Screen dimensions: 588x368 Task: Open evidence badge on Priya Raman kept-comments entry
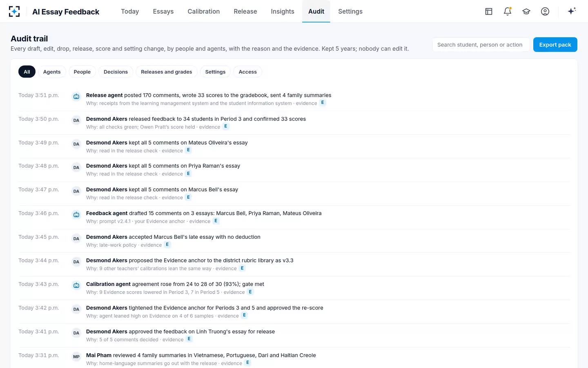(x=188, y=173)
